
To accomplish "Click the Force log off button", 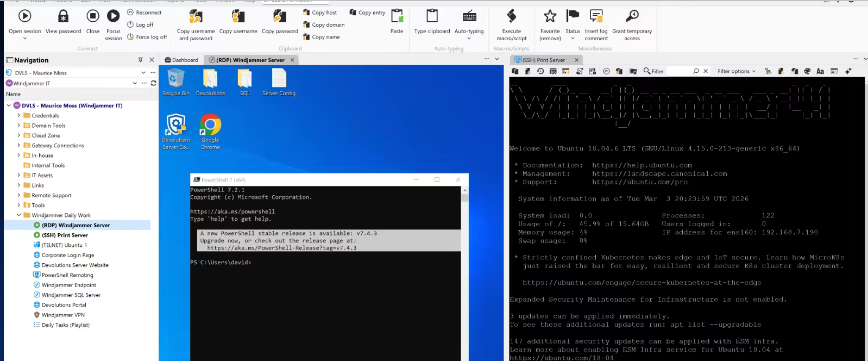I will (x=147, y=37).
